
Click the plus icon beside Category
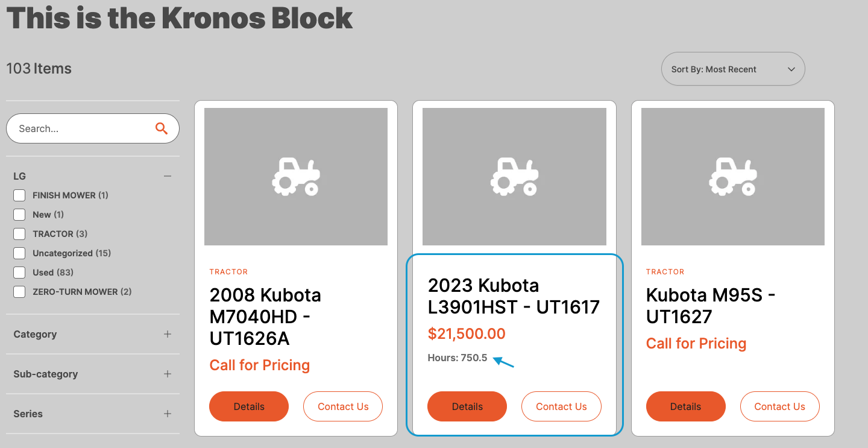click(168, 334)
